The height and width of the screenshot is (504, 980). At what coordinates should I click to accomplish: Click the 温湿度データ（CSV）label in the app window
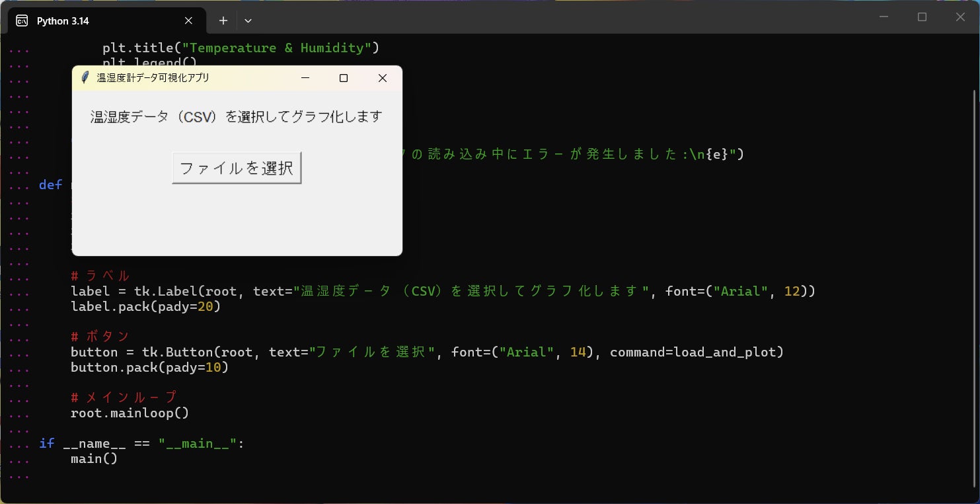(236, 117)
